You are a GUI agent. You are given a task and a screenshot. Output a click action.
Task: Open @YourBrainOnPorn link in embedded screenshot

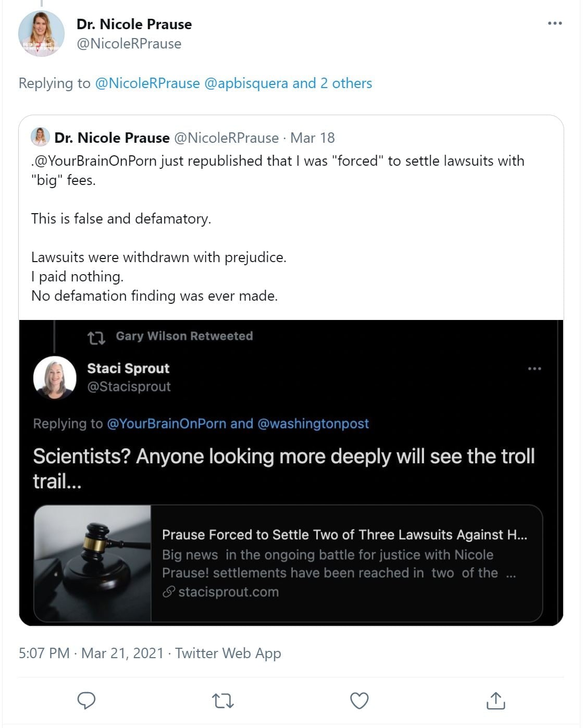click(x=166, y=424)
